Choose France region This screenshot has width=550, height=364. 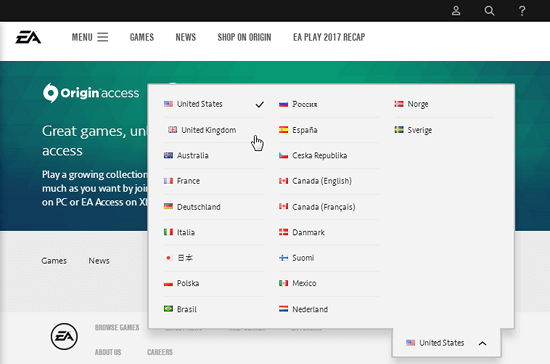[x=214, y=181]
